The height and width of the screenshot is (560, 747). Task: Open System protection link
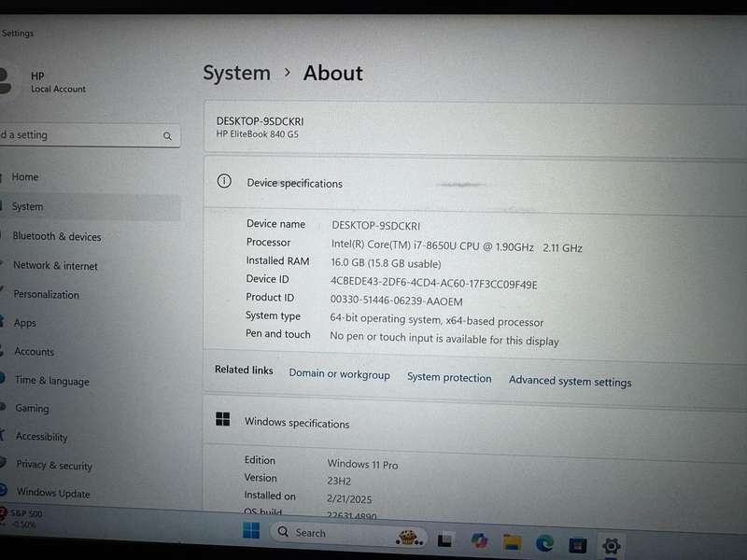click(x=449, y=378)
